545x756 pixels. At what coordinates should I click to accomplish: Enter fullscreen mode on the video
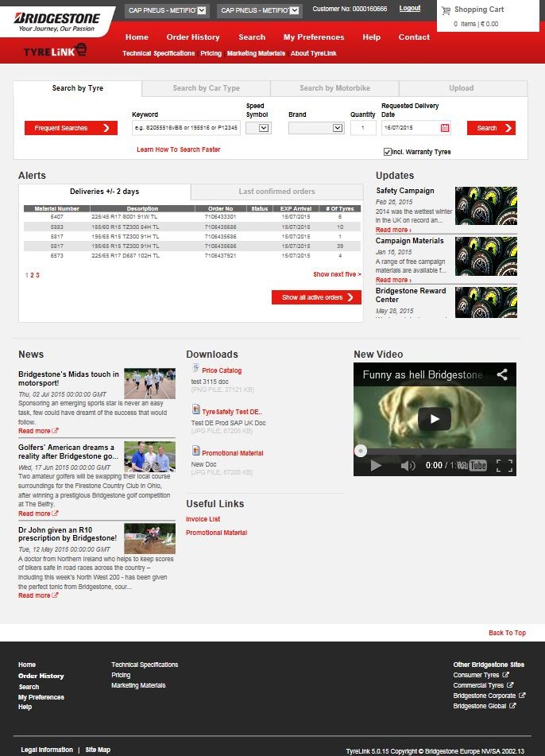tap(504, 466)
